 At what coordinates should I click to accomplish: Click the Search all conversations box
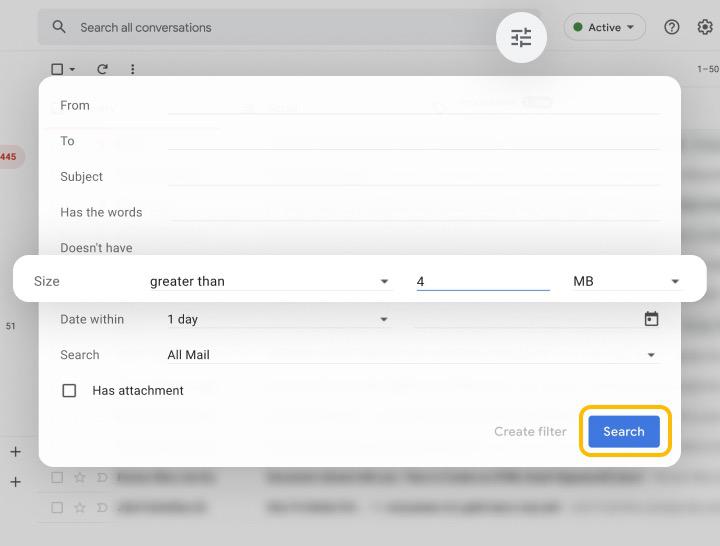coord(280,27)
